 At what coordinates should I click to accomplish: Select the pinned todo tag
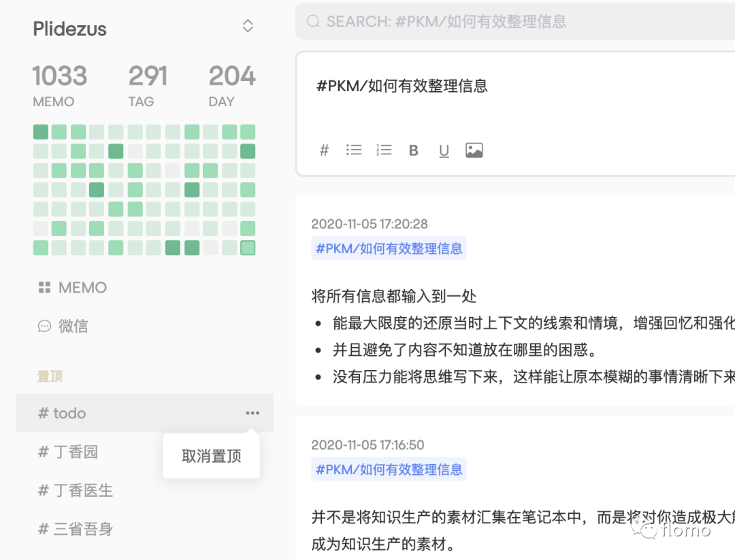tap(145, 413)
